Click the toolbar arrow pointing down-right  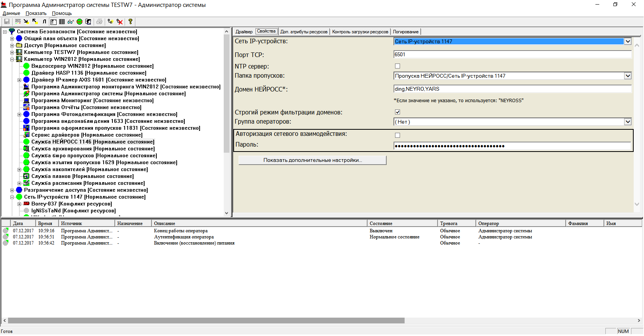[26, 22]
